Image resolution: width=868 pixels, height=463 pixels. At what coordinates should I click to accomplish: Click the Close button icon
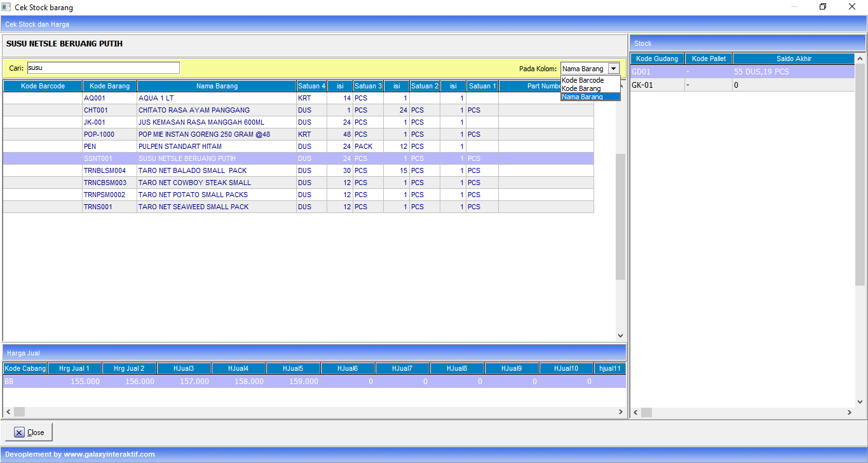[19, 432]
